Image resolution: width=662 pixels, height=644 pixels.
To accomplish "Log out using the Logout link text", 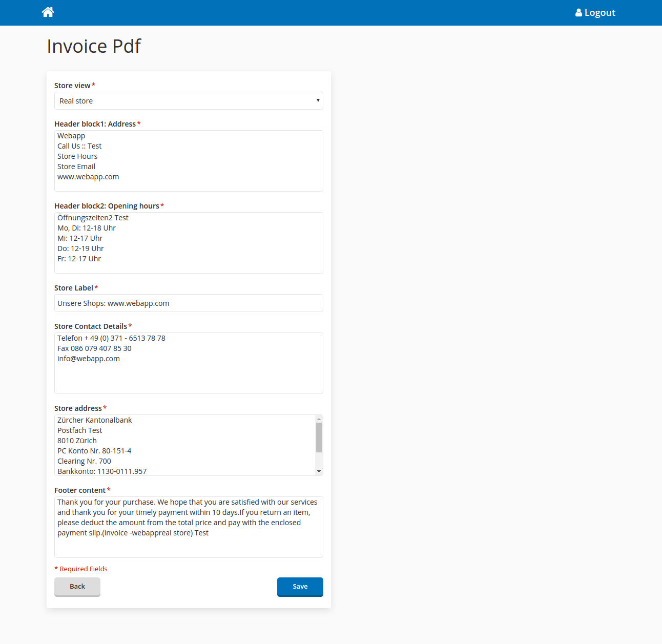I will pos(599,13).
